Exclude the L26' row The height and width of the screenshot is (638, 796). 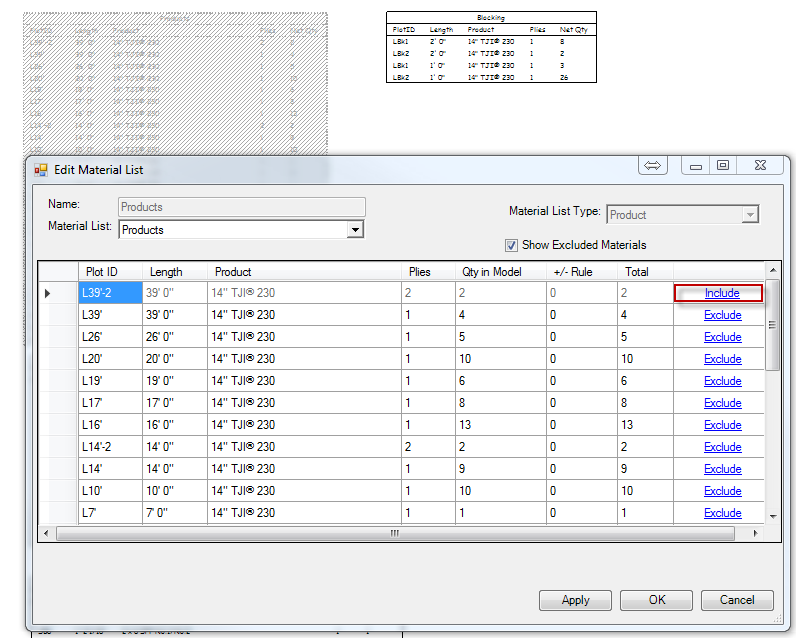coord(722,337)
